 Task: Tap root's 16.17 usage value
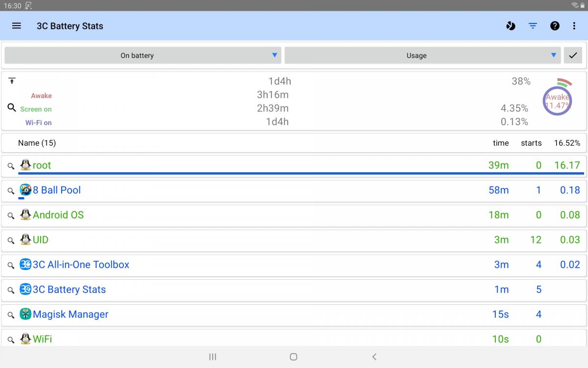click(567, 165)
